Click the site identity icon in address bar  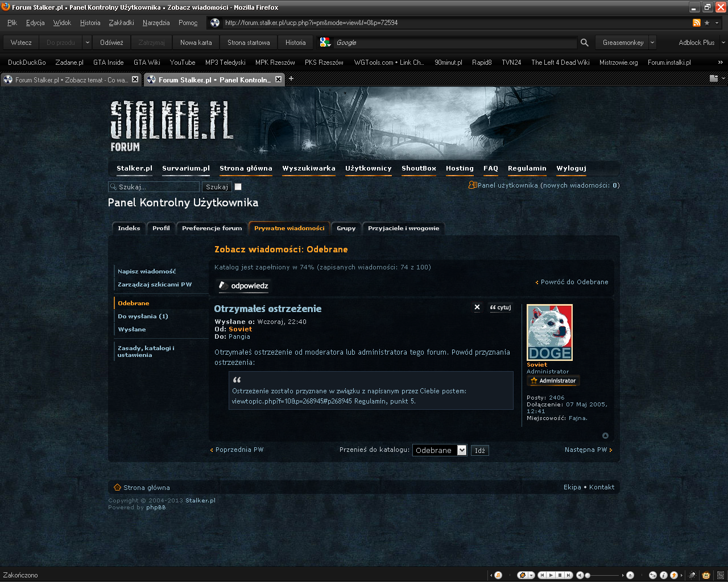coord(215,23)
